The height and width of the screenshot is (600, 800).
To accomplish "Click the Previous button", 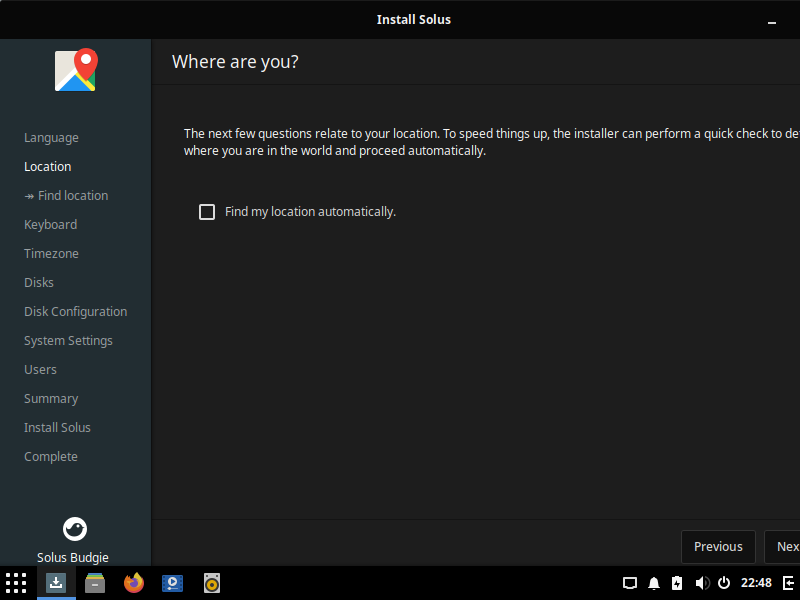I will coord(718,546).
